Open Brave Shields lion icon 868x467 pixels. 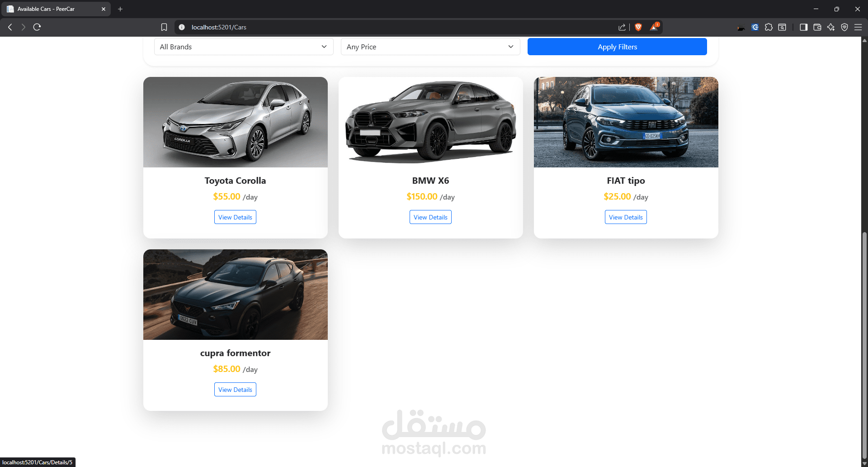638,27
